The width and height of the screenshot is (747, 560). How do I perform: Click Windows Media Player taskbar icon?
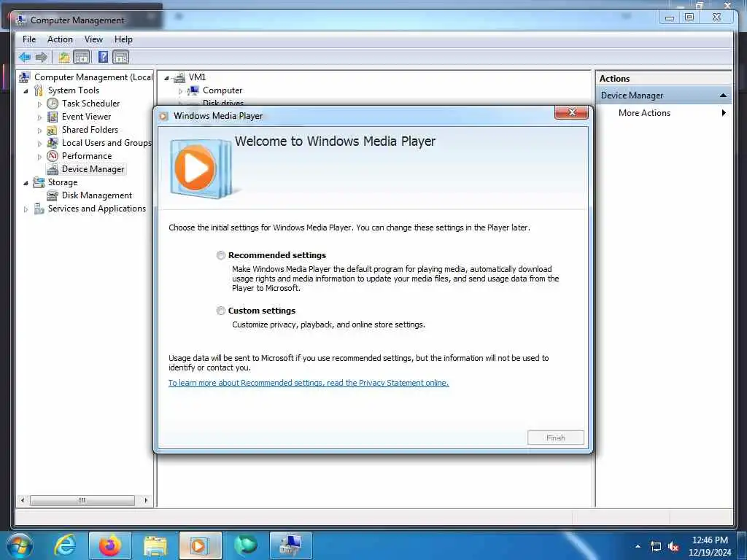pos(200,546)
